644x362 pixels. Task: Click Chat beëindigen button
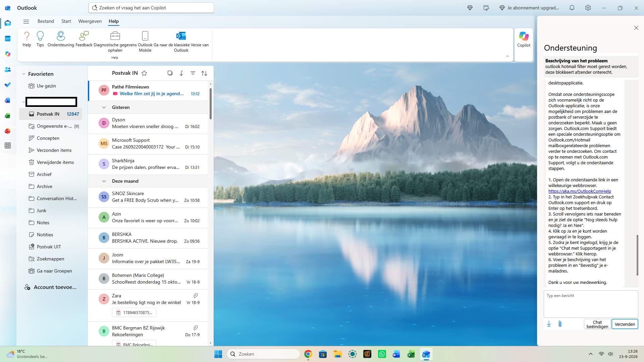597,324
